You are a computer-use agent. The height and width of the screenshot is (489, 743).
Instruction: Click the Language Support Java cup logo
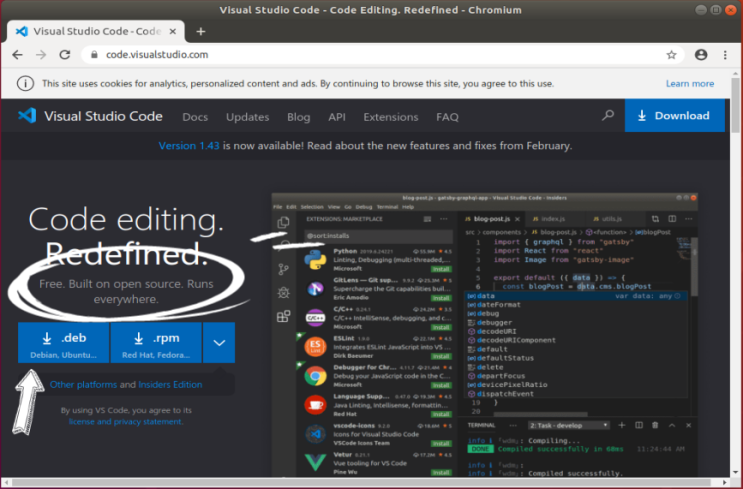[315, 405]
